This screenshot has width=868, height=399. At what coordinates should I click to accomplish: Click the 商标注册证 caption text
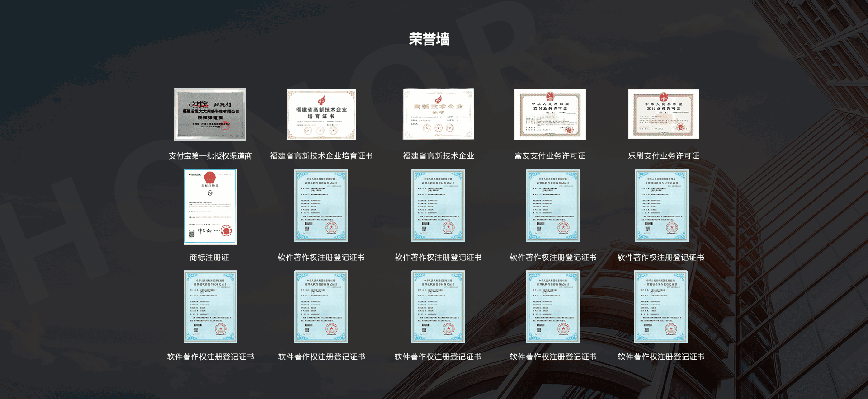click(209, 258)
